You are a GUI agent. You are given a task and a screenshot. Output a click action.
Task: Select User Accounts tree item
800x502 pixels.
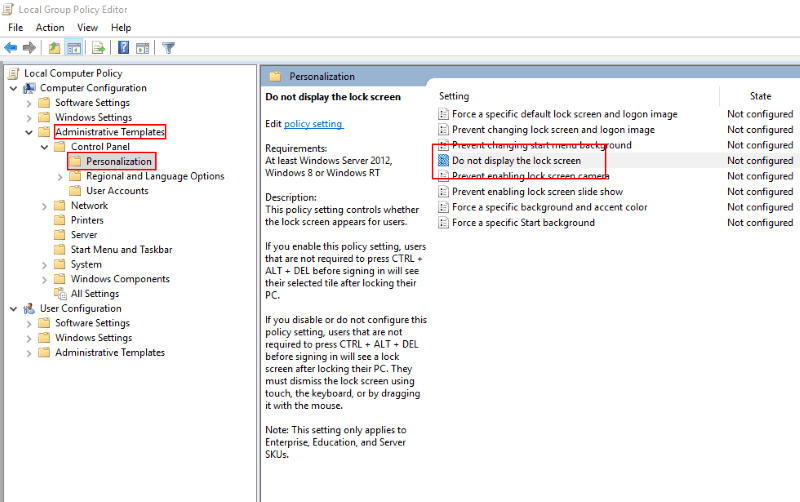pos(117,191)
